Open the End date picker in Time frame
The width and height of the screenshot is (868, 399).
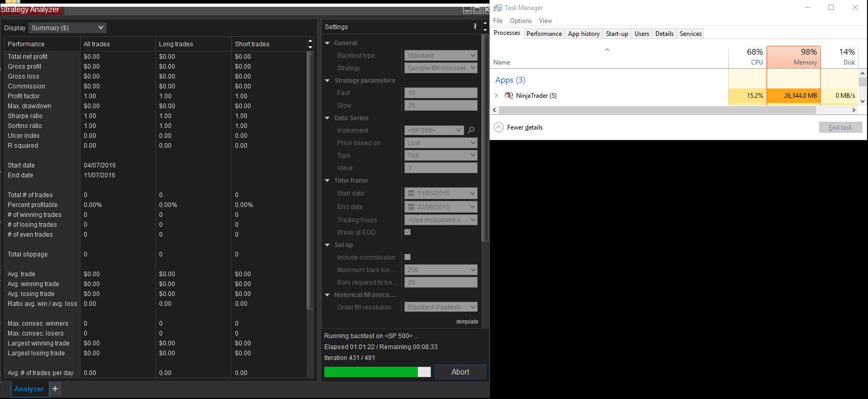(x=441, y=207)
